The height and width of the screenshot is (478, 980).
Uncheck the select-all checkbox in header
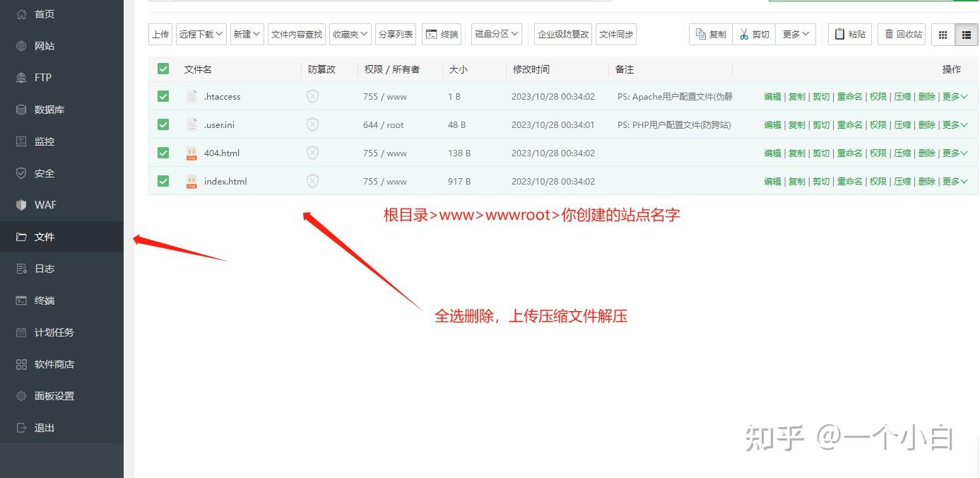pyautogui.click(x=163, y=69)
